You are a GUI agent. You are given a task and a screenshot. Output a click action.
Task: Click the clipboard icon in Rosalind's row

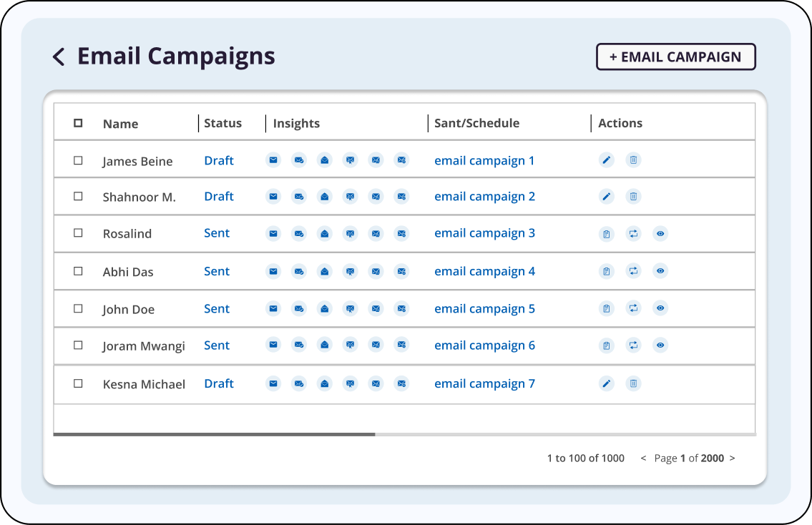[x=607, y=234]
